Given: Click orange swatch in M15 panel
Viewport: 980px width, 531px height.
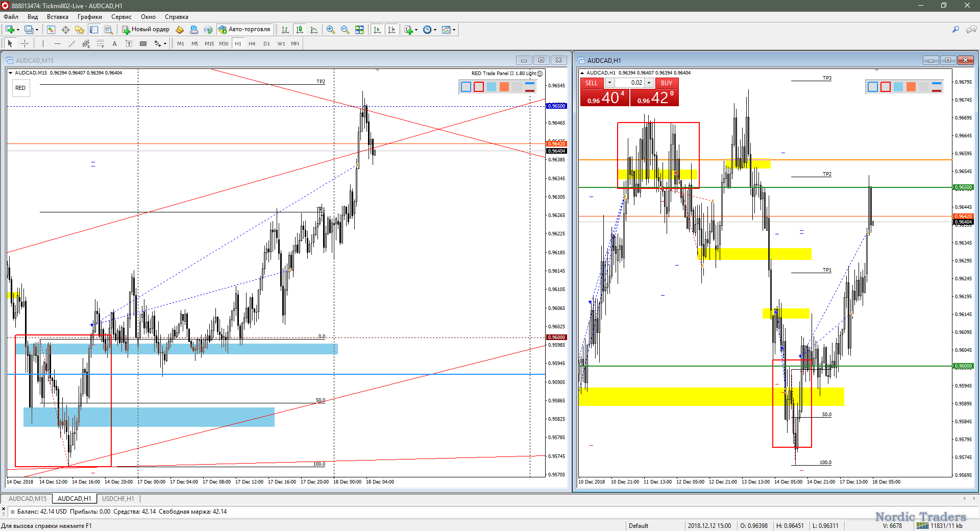Looking at the screenshot, I should pos(504,87).
